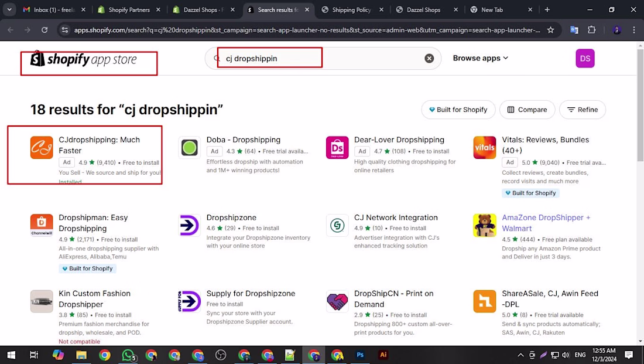Open the AmaZone DropShipper bear icon
The height and width of the screenshot is (364, 644).
[485, 225]
